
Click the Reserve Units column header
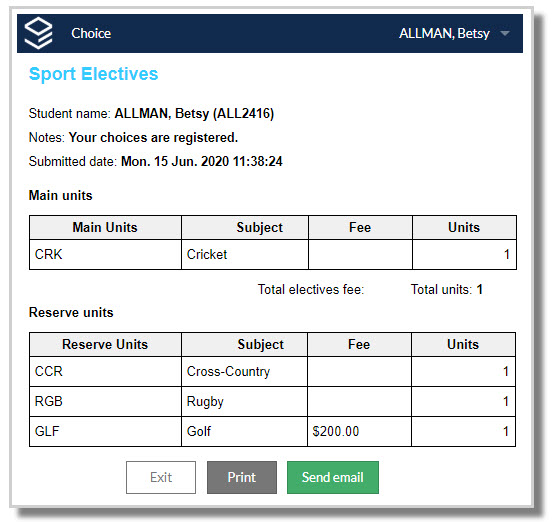pos(105,344)
